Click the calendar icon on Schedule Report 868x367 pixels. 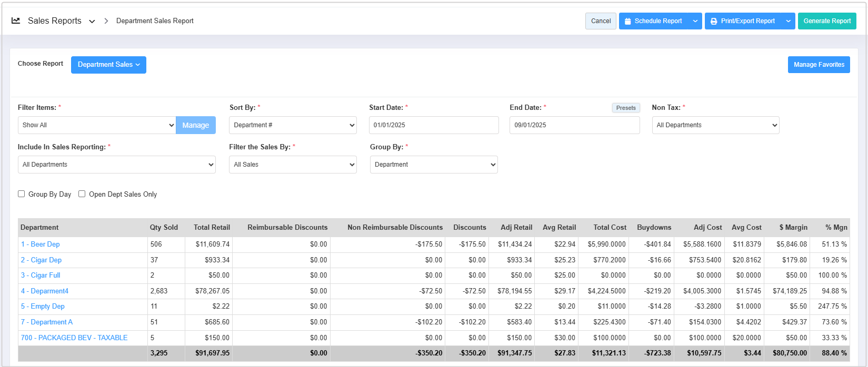(627, 22)
